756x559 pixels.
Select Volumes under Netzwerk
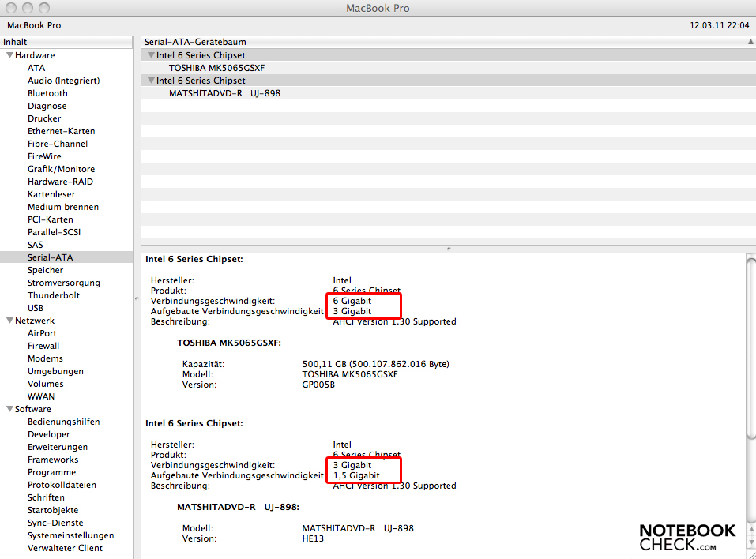(x=45, y=384)
